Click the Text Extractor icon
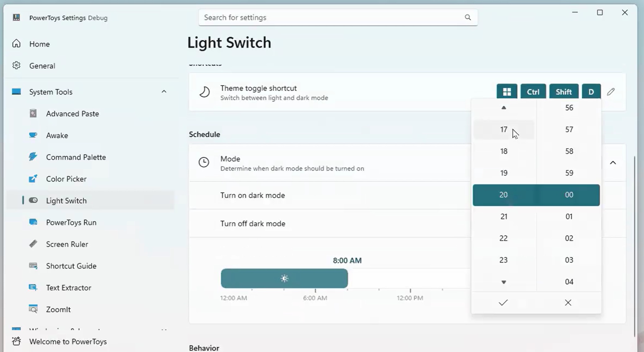This screenshot has height=352, width=644. tap(33, 287)
